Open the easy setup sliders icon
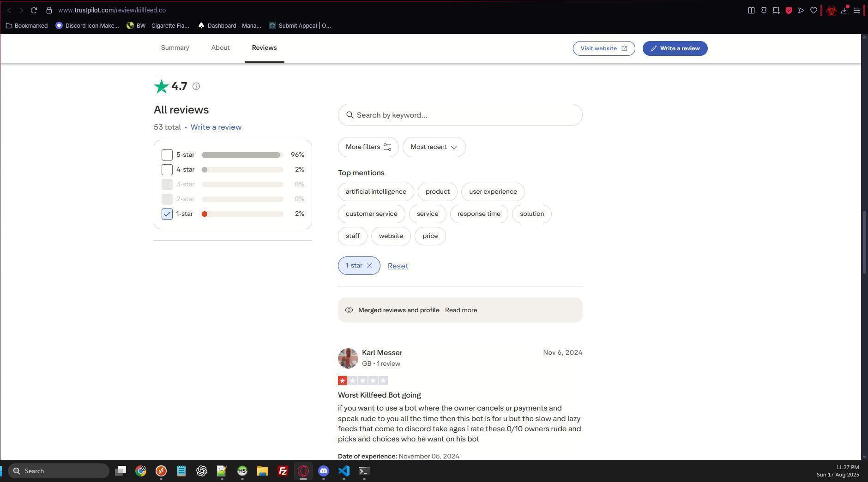This screenshot has width=868, height=482. tap(856, 10)
